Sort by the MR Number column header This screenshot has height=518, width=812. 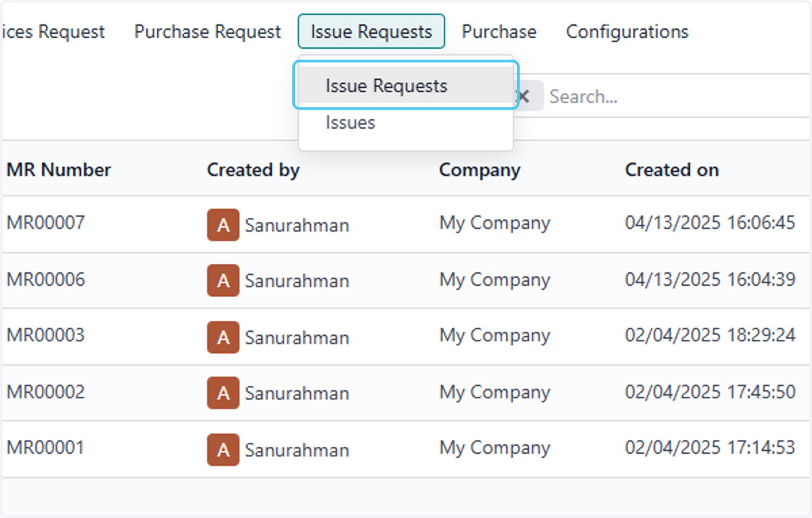59,169
